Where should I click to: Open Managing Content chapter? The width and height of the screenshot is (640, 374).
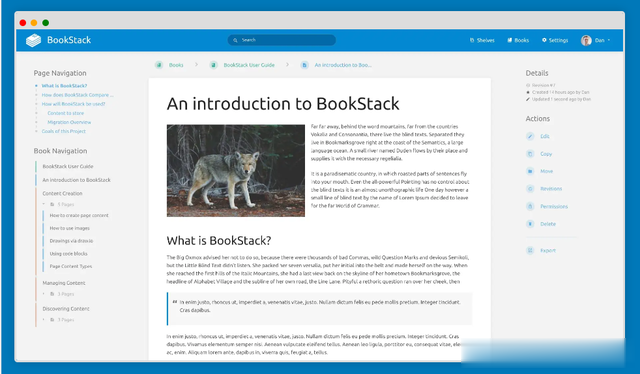(x=64, y=283)
